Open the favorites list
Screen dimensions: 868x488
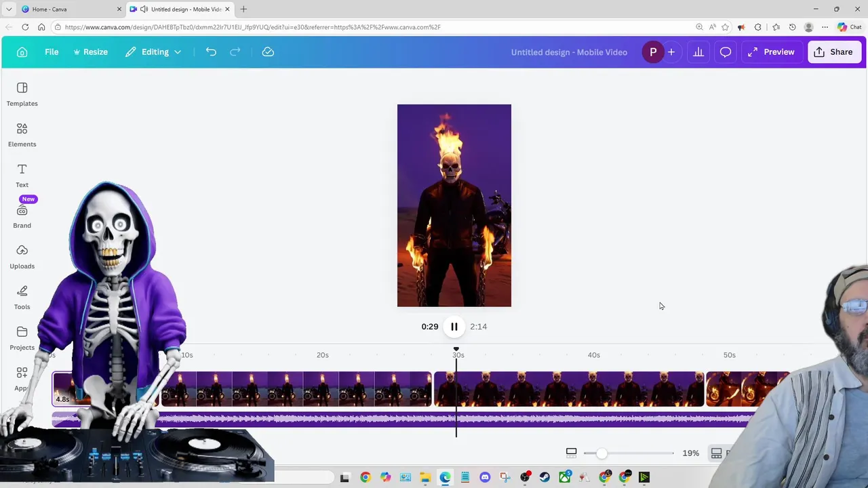point(775,27)
